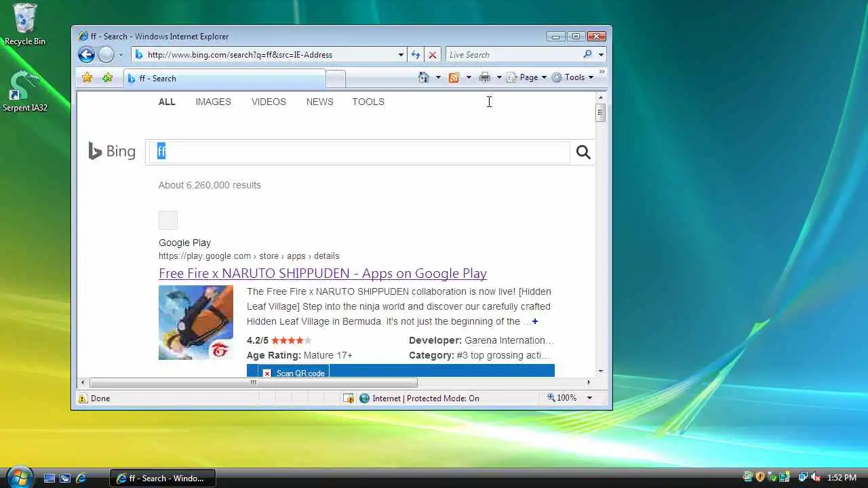Click the 100% zoom level button
Screen dimensions: 868x488
tap(562, 398)
